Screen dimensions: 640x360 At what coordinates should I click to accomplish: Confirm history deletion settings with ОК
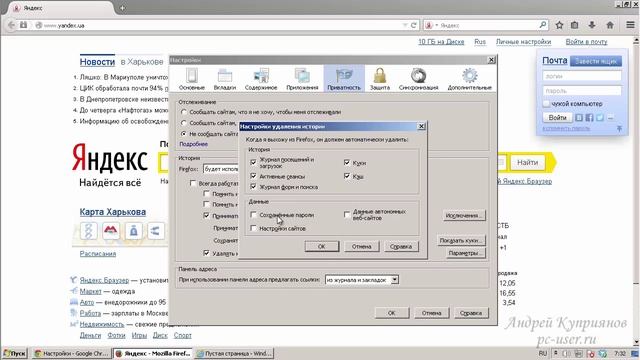tap(322, 246)
